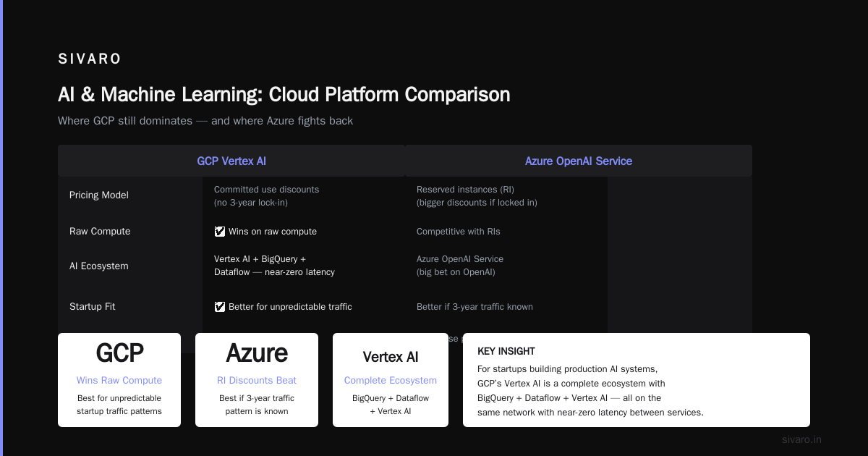Toggle the Better for unpredictable traffic checkmark

coord(220,307)
